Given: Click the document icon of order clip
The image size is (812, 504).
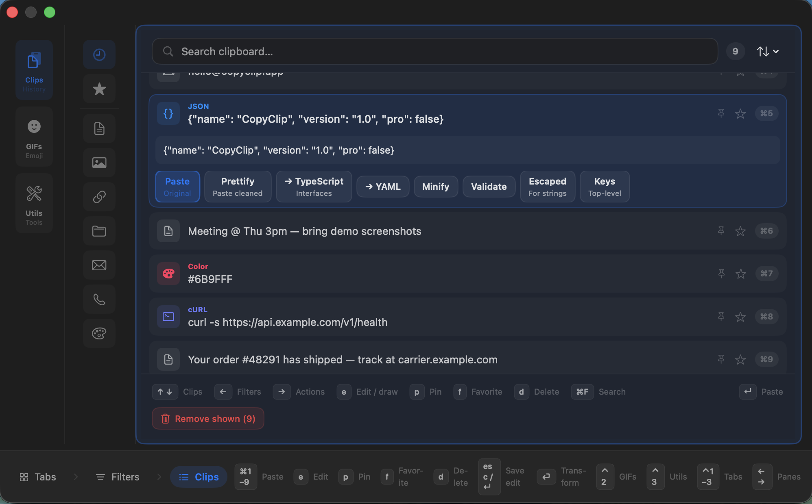Looking at the screenshot, I should coord(168,359).
